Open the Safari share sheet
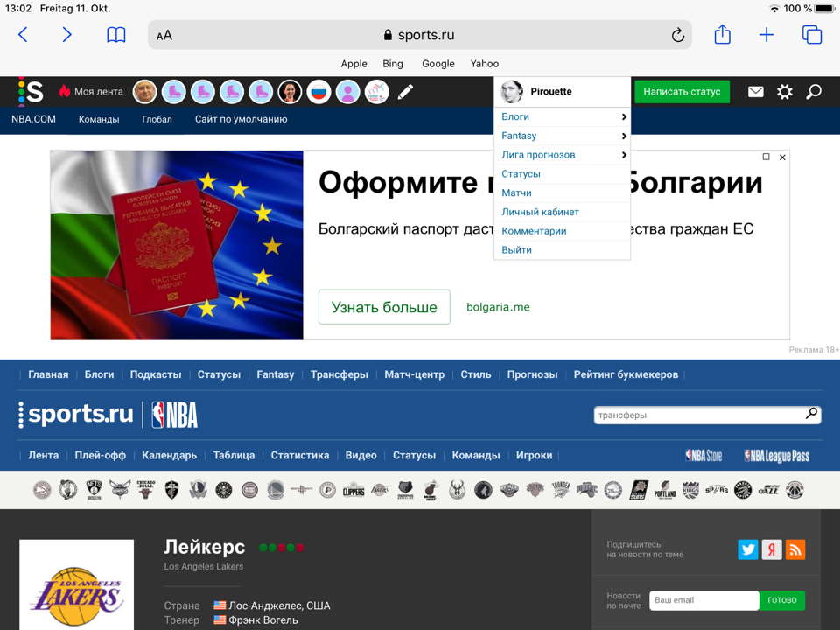This screenshot has height=630, width=840. tap(722, 34)
